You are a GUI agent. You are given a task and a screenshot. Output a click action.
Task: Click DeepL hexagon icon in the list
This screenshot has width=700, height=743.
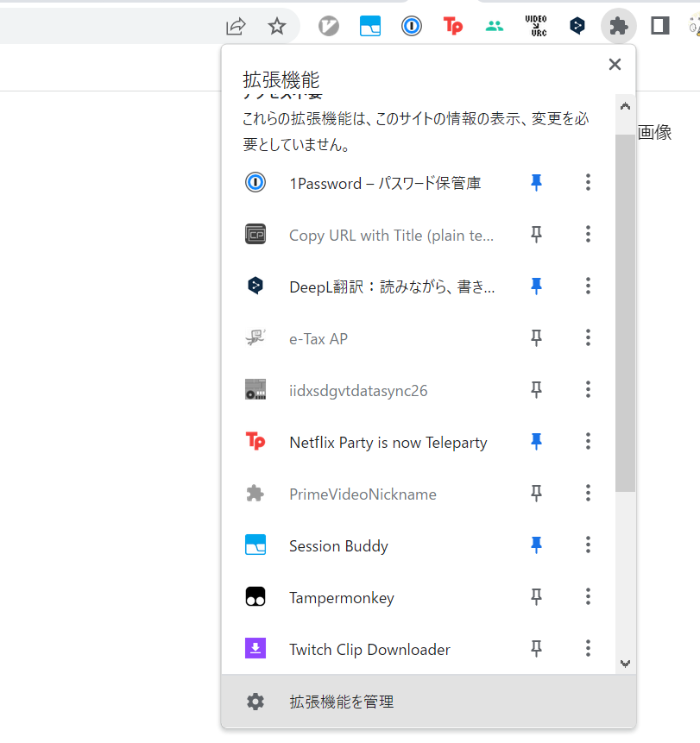255,286
